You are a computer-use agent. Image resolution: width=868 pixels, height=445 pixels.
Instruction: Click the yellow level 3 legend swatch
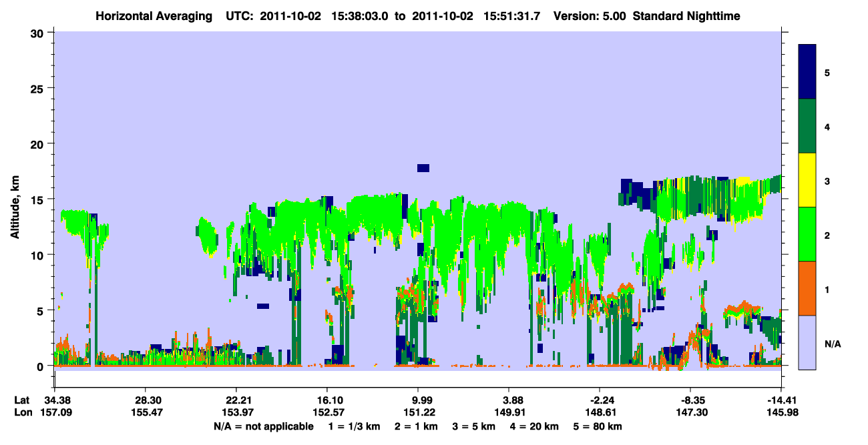click(x=807, y=180)
